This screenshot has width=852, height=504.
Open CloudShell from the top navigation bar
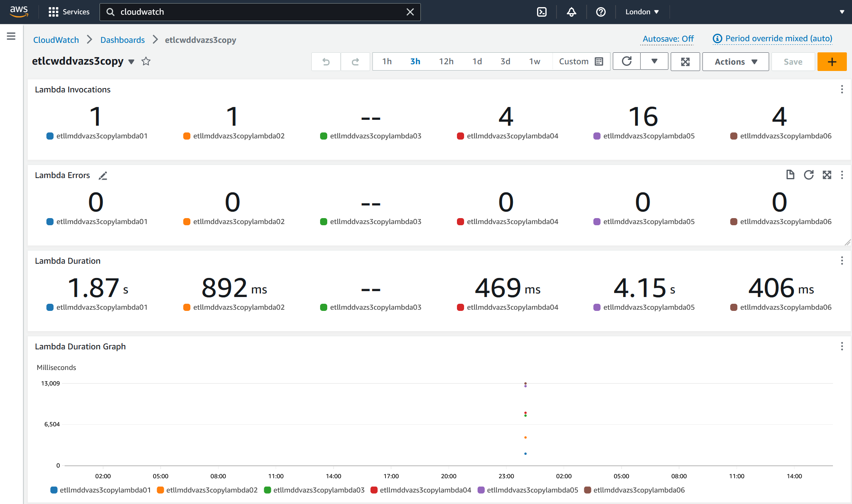(541, 12)
